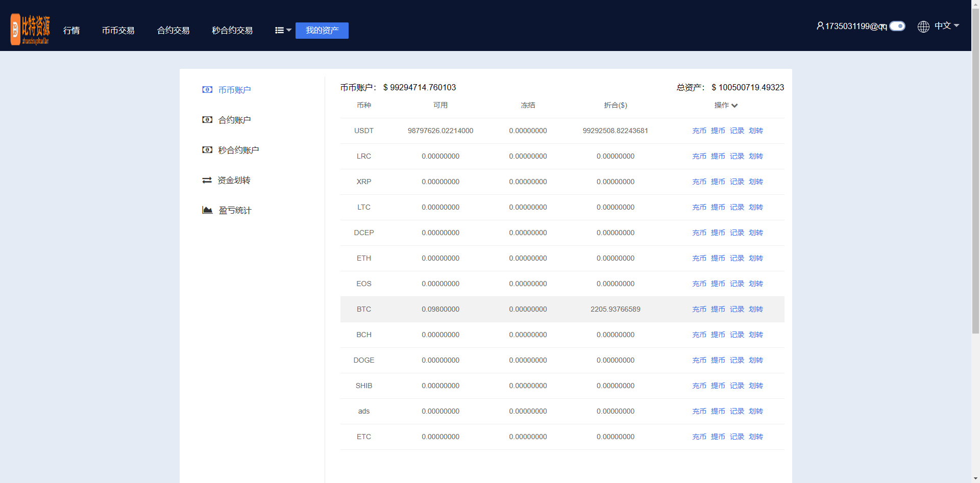Image resolution: width=980 pixels, height=483 pixels.
Task: Click the total assets value $ 100500719.49323
Action: tap(748, 87)
